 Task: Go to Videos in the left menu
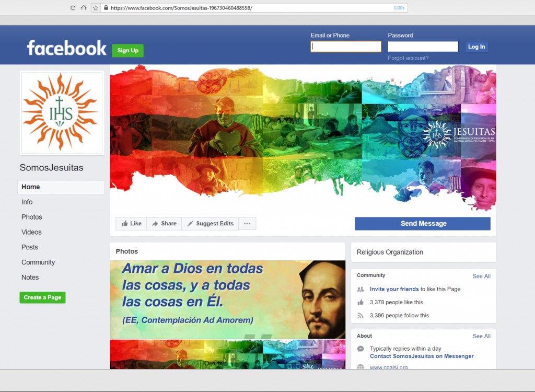pyautogui.click(x=31, y=232)
